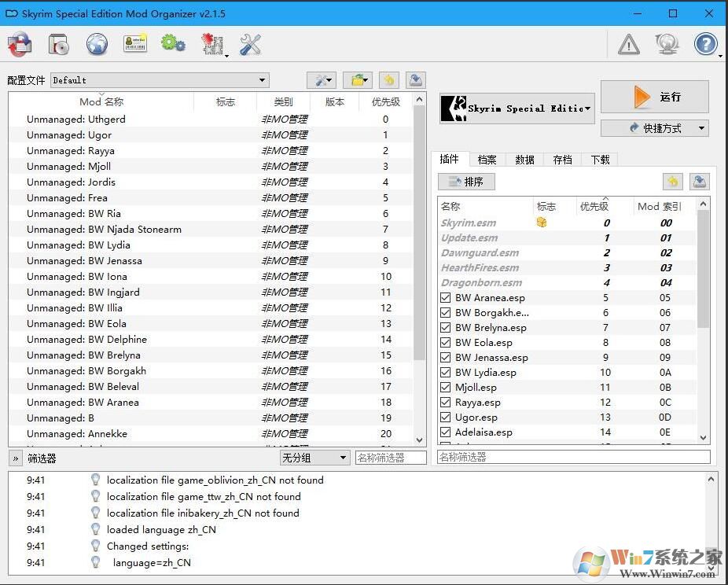Open the Default profile dropdown
Image resolution: width=728 pixels, height=585 pixels.
pyautogui.click(x=160, y=80)
